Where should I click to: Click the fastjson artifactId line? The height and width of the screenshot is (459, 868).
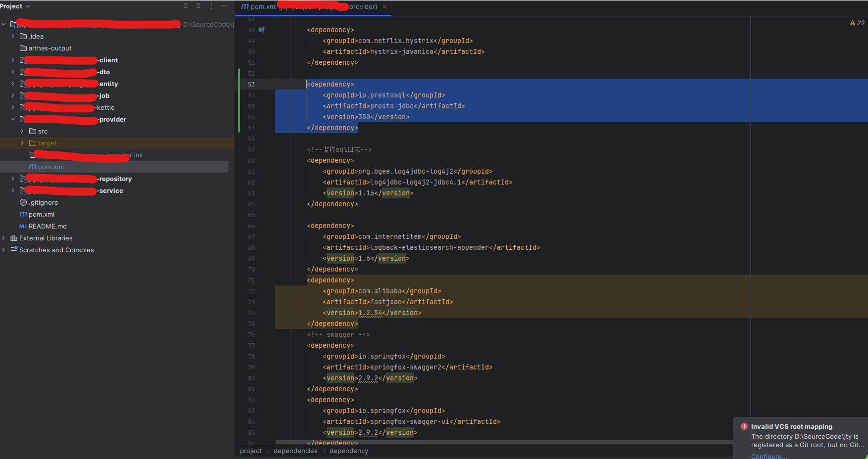(388, 302)
